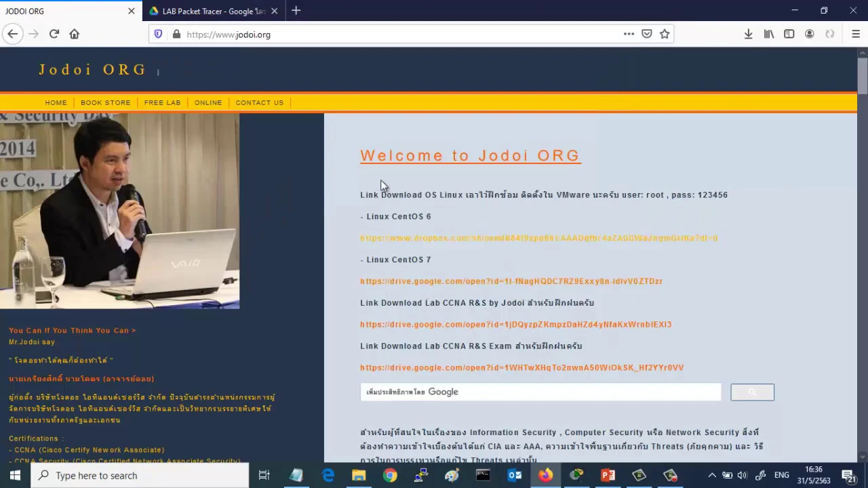Click the Google custom search field
Image resolution: width=868 pixels, height=488 pixels.
[x=540, y=392]
